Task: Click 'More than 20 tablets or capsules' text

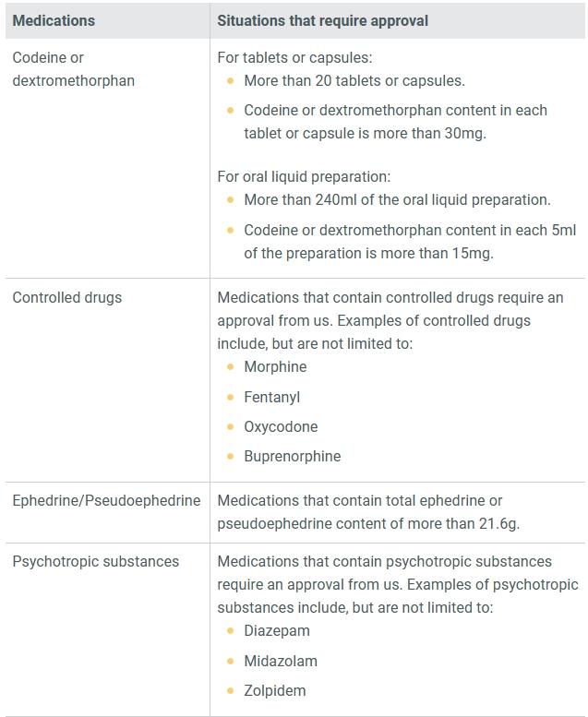Action: [x=354, y=81]
